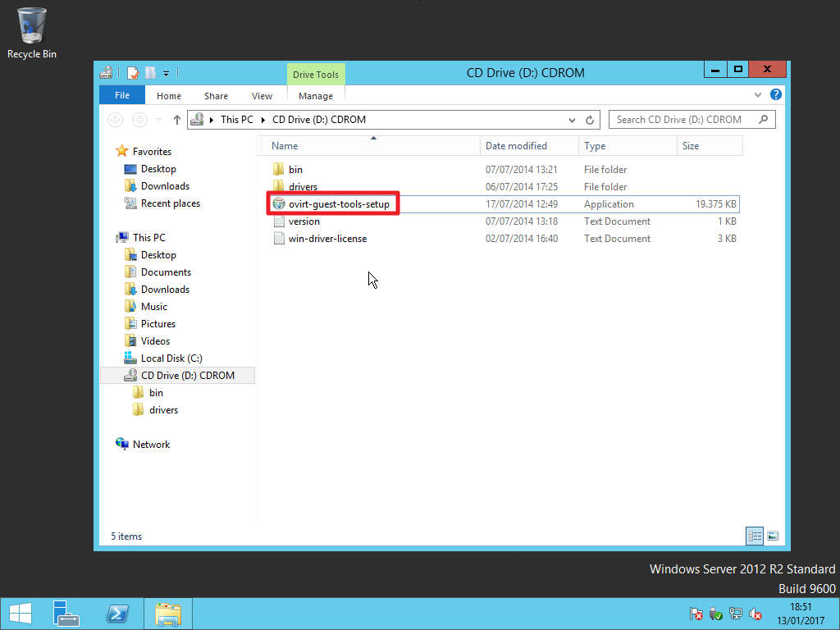
Task: Switch to details view layout icon
Action: (755, 536)
